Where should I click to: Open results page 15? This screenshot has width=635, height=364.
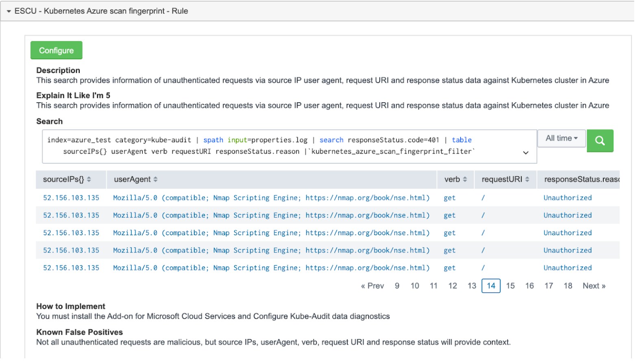click(510, 286)
